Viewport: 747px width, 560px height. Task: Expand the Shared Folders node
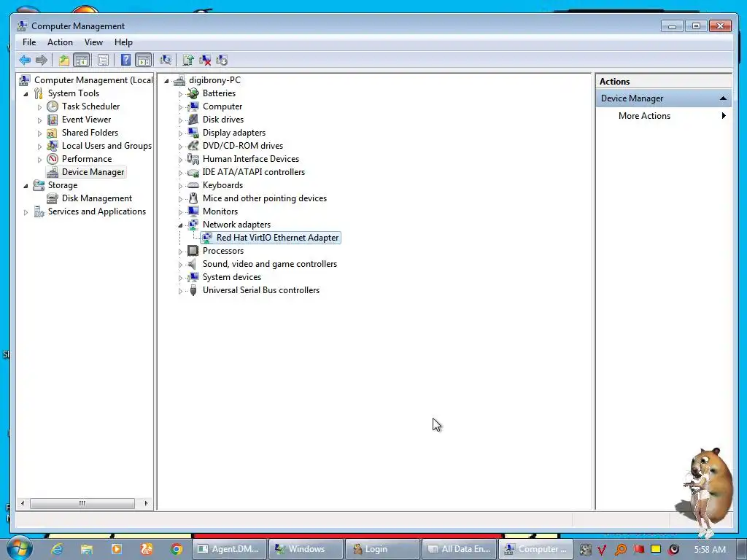pyautogui.click(x=39, y=133)
